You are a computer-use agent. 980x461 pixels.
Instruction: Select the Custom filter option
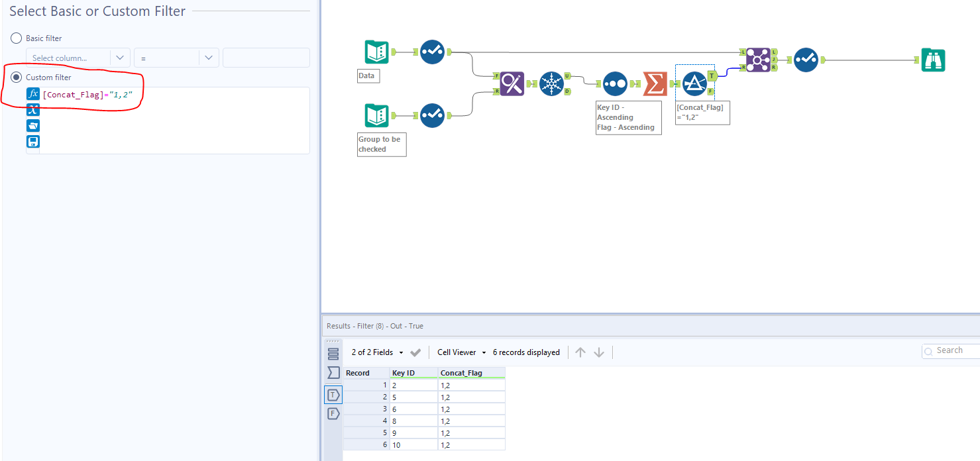[x=16, y=77]
